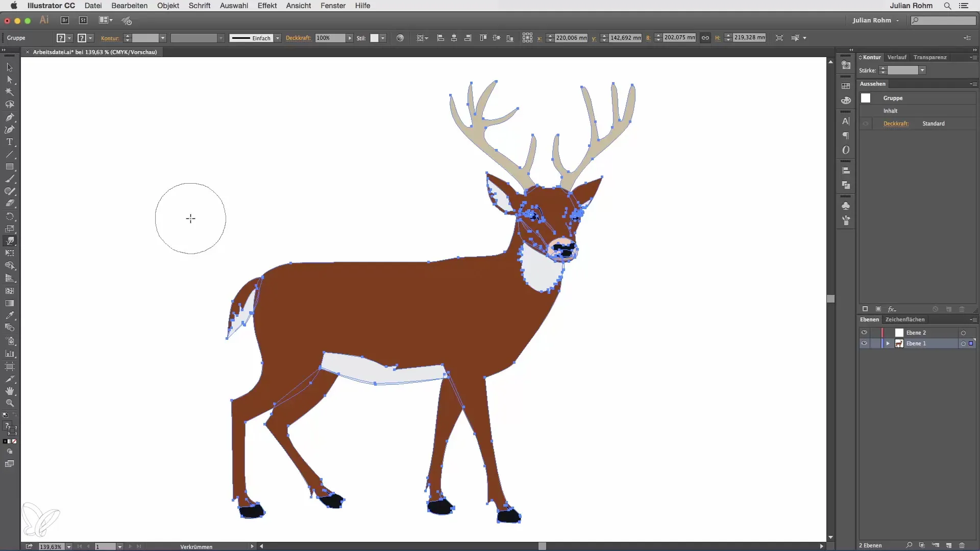Select the Rectangle tool
The width and height of the screenshot is (980, 551).
coord(10,167)
